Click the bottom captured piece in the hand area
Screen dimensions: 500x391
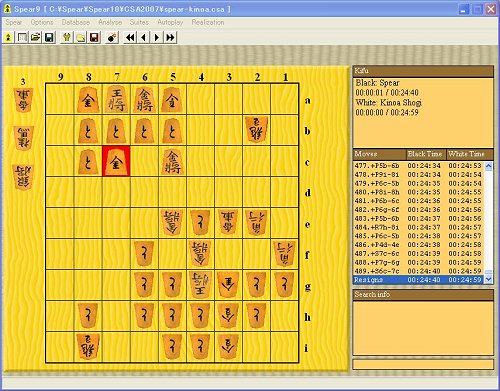pyautogui.click(x=23, y=177)
